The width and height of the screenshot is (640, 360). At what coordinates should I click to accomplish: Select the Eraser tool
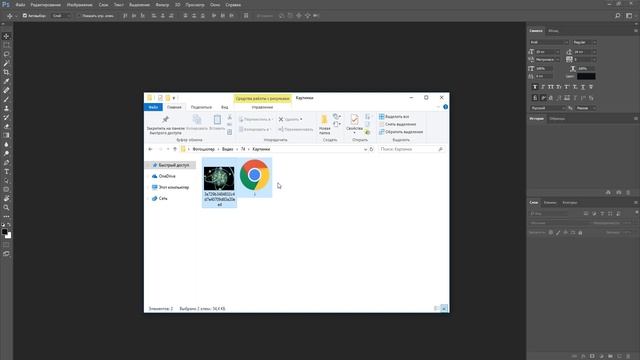6,127
